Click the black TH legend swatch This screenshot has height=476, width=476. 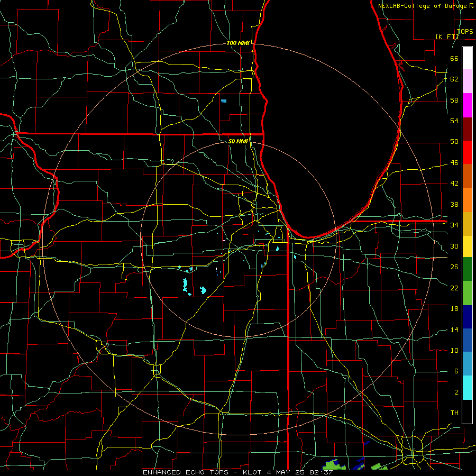click(x=467, y=411)
